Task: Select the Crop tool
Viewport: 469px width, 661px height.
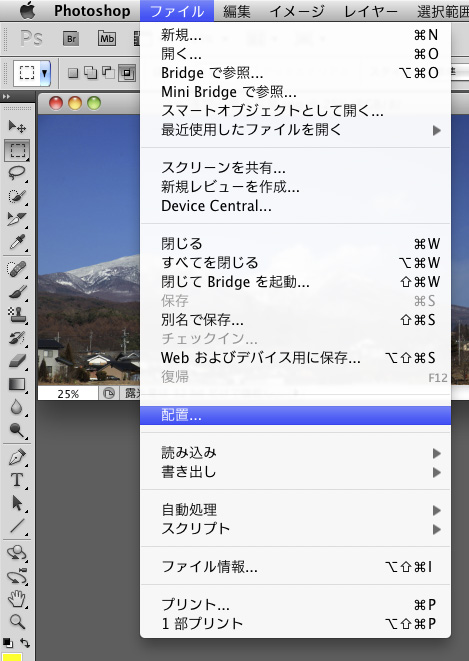Action: click(17, 219)
